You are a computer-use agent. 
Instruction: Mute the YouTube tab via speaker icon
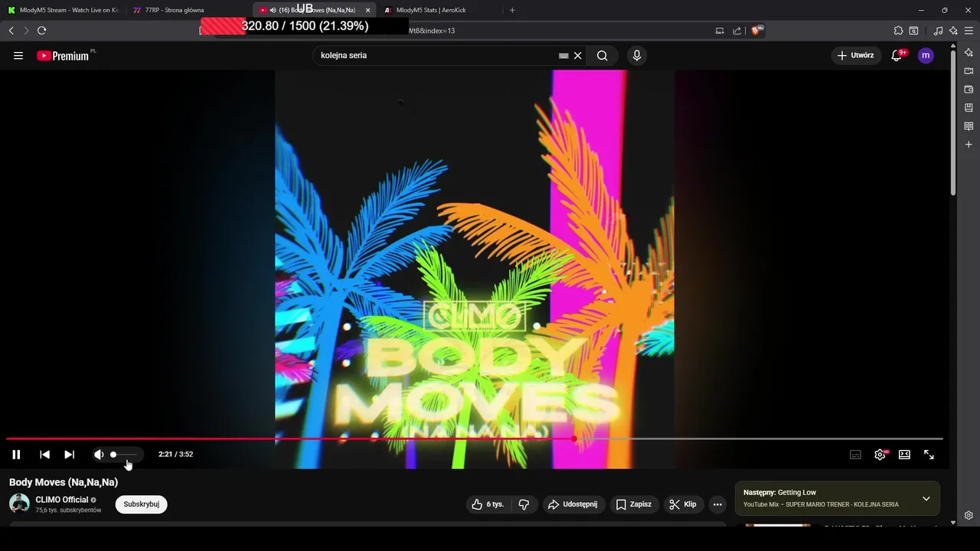pos(273,10)
